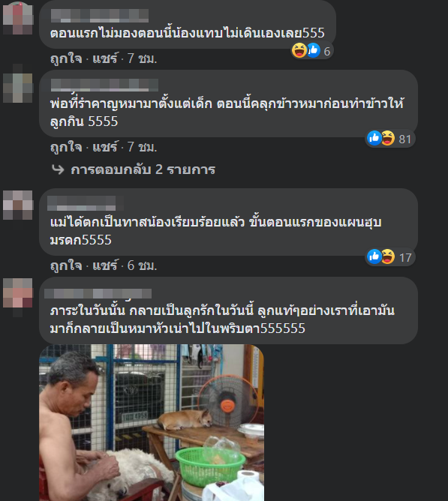
Task: Click the reply arrow icon next to การตอบกลับ
Action: (58, 169)
